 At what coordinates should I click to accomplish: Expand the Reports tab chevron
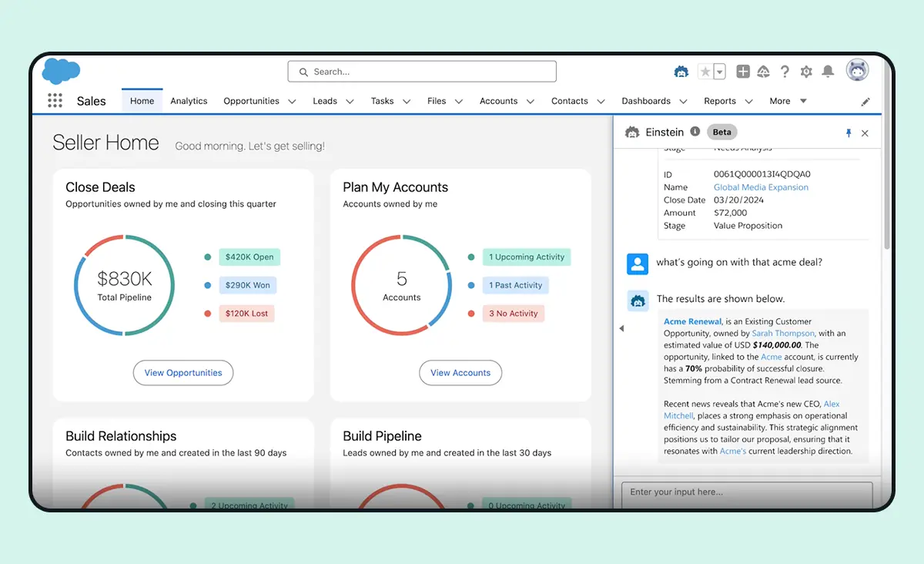point(749,102)
